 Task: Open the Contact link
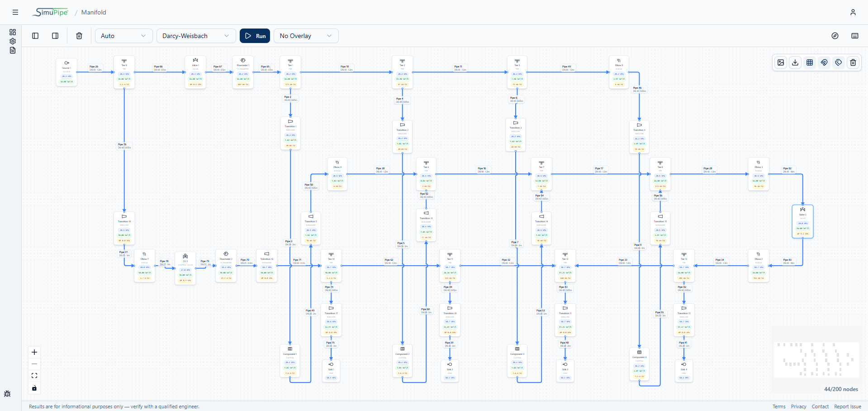tap(820, 406)
